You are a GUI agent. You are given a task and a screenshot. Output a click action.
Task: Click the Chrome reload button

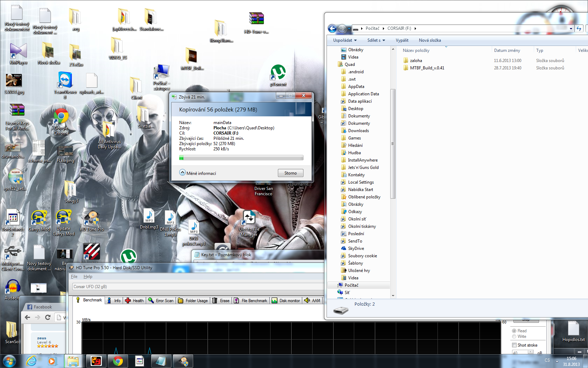[48, 318]
